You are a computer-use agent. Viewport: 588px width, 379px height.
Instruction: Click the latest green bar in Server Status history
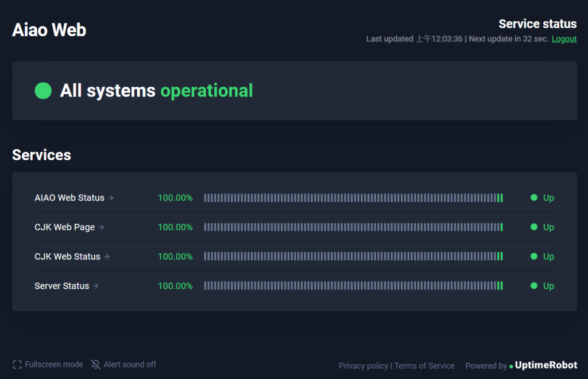[x=501, y=285]
